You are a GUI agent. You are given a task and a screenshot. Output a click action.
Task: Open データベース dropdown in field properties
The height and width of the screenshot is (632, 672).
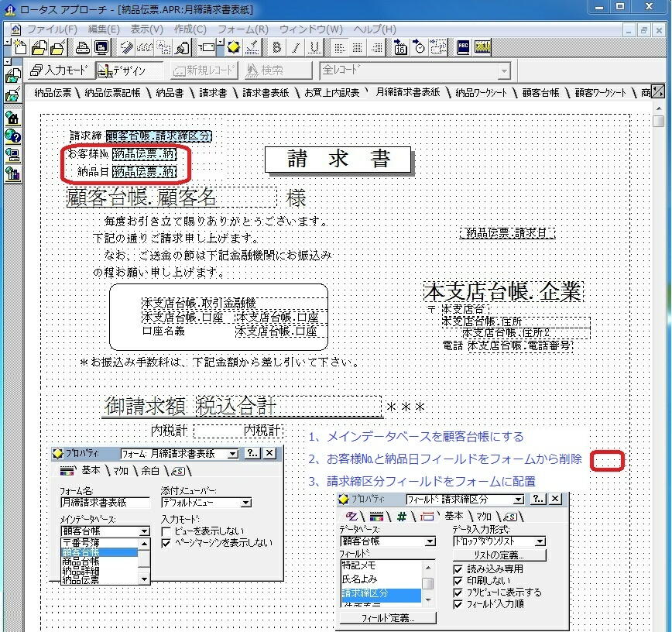click(x=430, y=541)
